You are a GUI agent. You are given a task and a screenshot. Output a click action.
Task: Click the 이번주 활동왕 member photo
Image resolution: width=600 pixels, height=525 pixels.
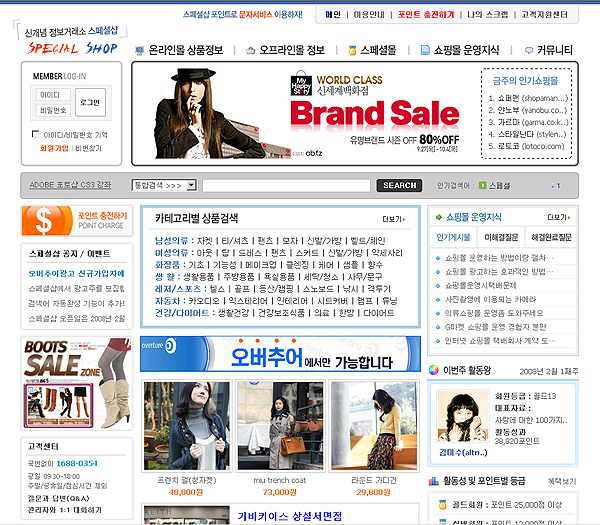tap(463, 416)
